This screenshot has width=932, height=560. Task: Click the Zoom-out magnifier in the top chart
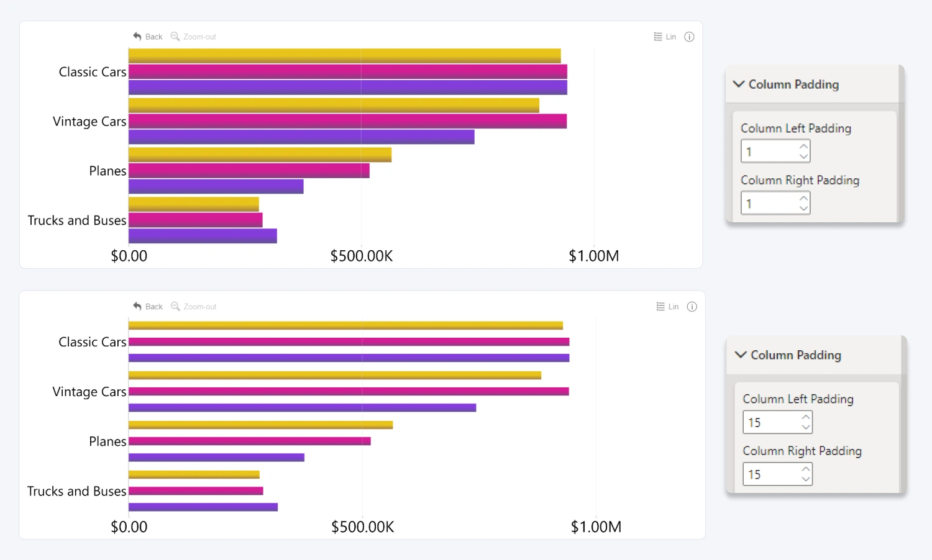(x=175, y=36)
